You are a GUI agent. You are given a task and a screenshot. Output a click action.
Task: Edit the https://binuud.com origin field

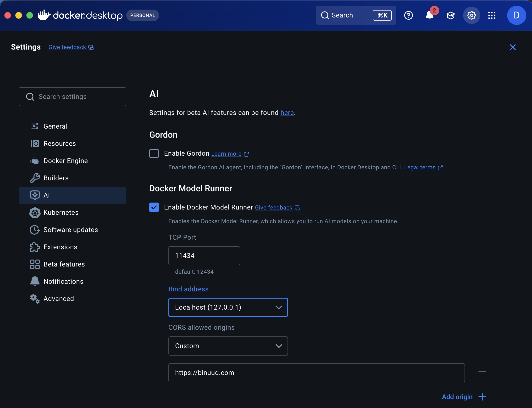pyautogui.click(x=316, y=373)
